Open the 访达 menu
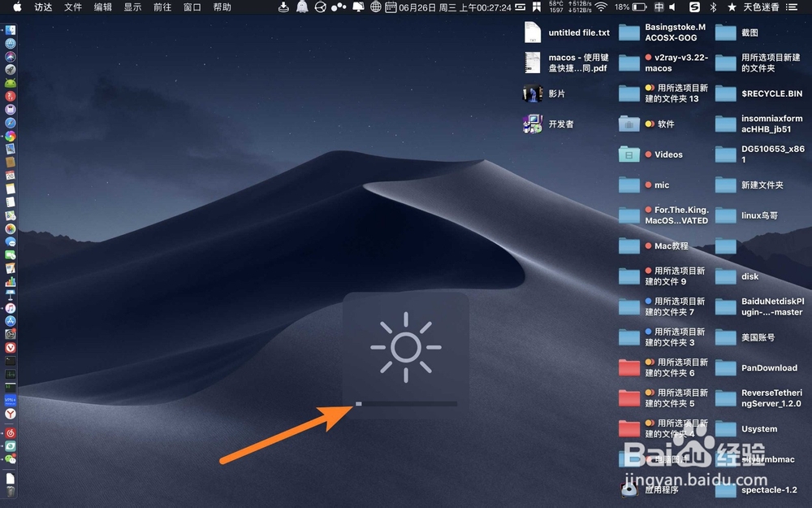The width and height of the screenshot is (812, 508). (x=44, y=7)
